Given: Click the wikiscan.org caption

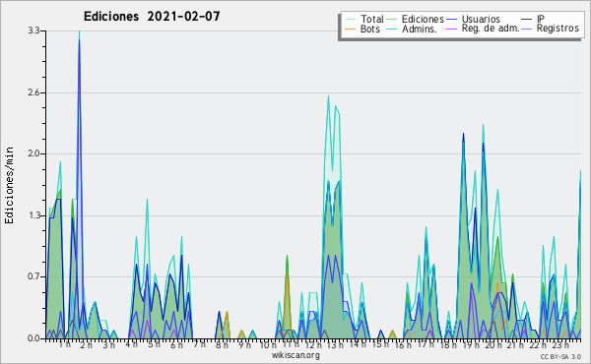Looking at the screenshot, I should tap(295, 355).
